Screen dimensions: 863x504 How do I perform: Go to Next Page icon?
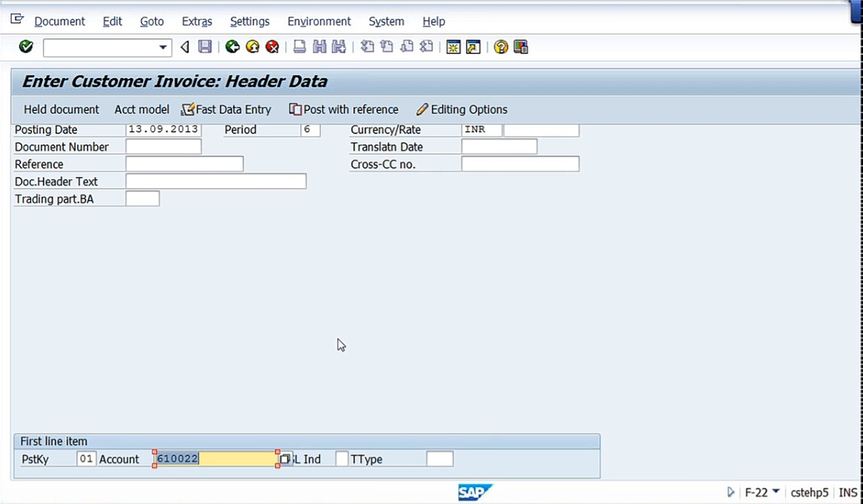[407, 47]
